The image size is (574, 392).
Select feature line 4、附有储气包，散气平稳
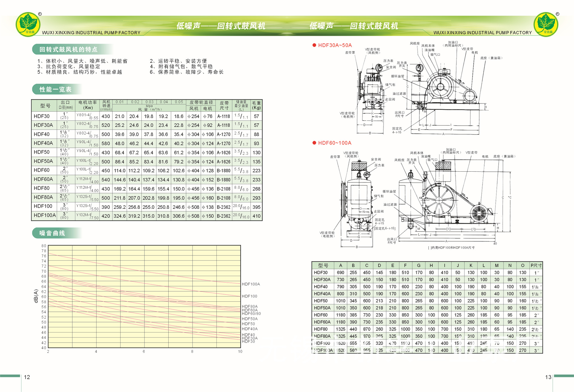coord(181,66)
